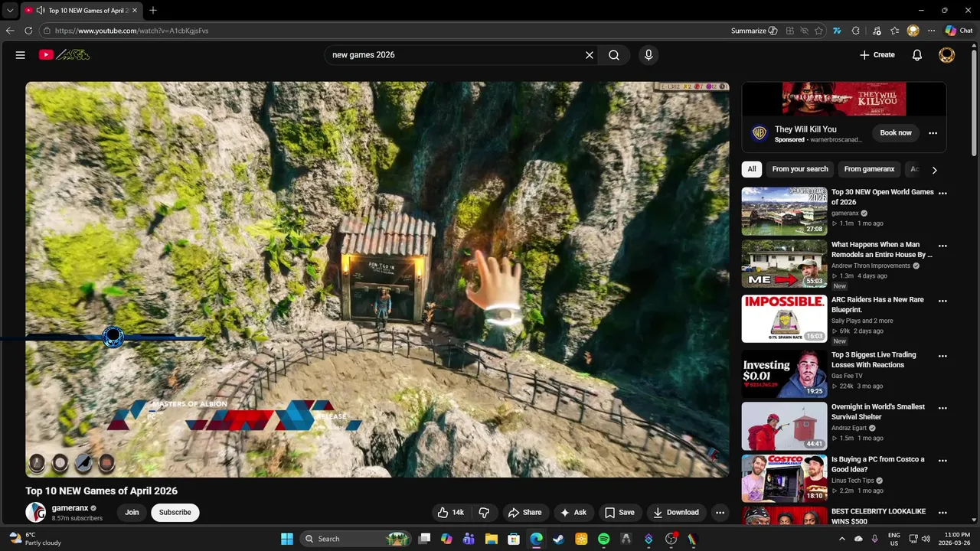Click the page scrollbar up arrow

[x=975, y=47]
